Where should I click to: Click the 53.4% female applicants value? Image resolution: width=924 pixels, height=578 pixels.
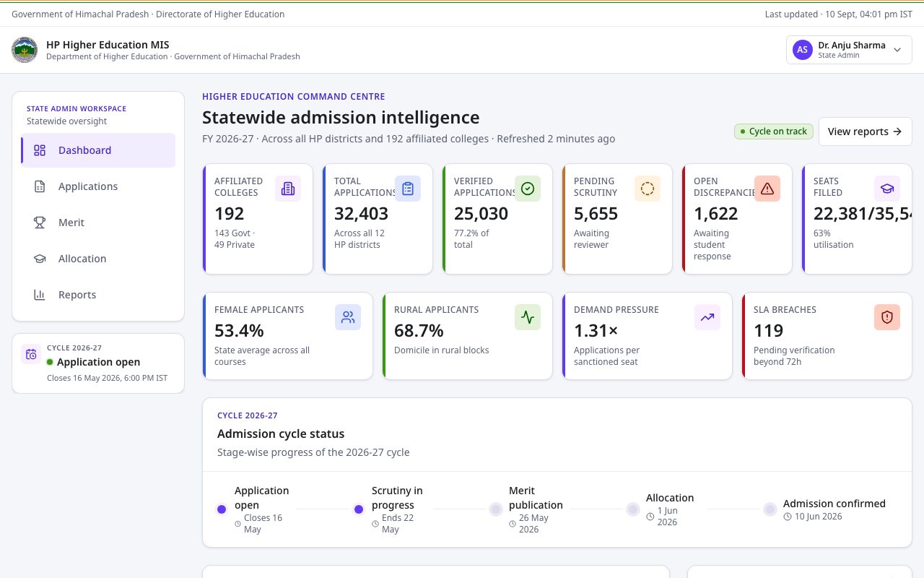[239, 331]
